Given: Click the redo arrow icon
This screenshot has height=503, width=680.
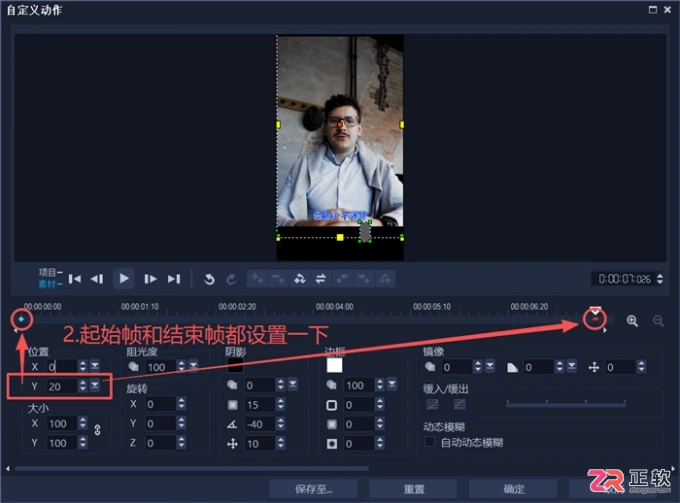Looking at the screenshot, I should [231, 279].
